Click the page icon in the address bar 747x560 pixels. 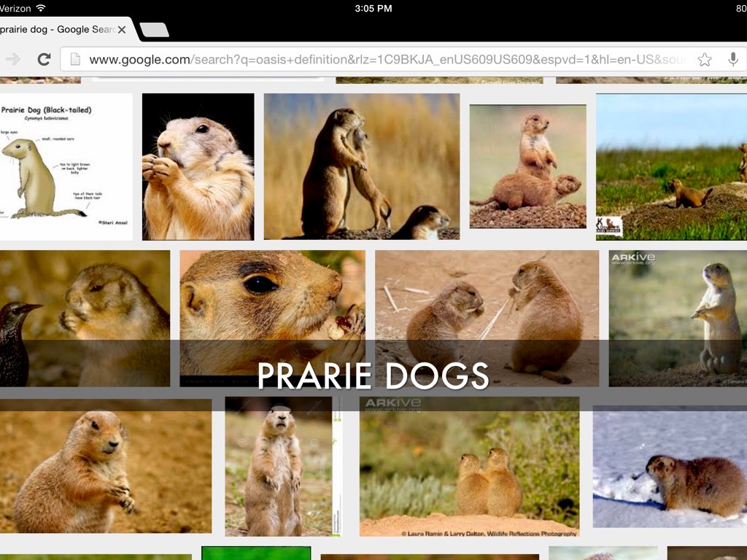coord(74,60)
